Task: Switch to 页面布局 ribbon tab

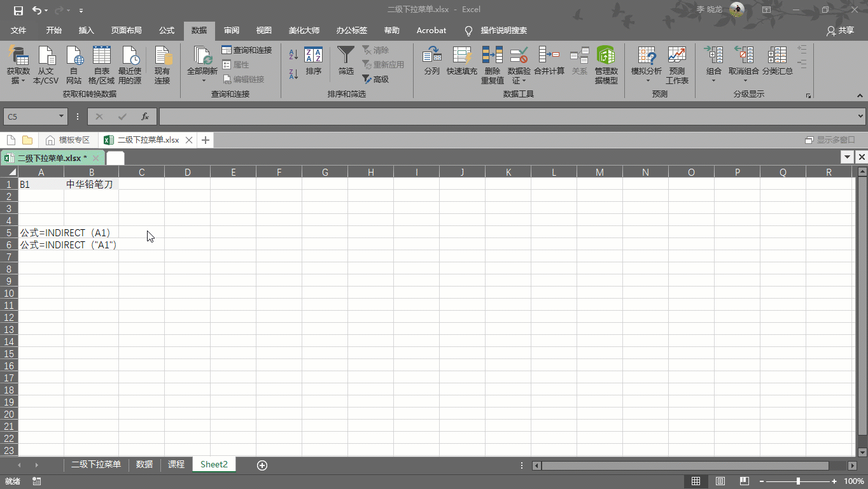Action: 126,31
